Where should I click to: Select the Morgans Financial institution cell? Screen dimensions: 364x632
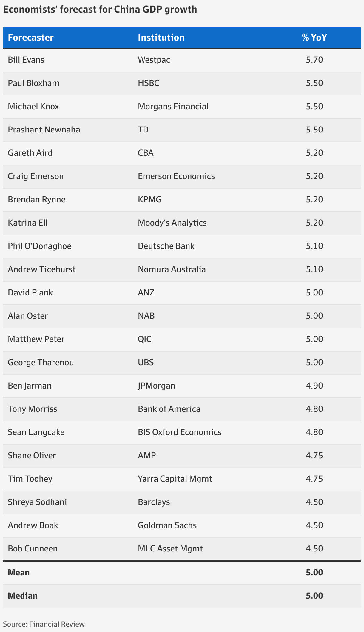click(173, 107)
